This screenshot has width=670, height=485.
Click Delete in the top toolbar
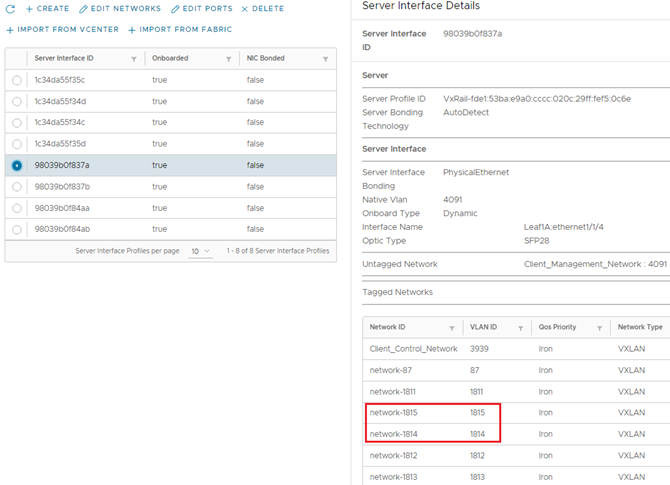click(x=262, y=9)
